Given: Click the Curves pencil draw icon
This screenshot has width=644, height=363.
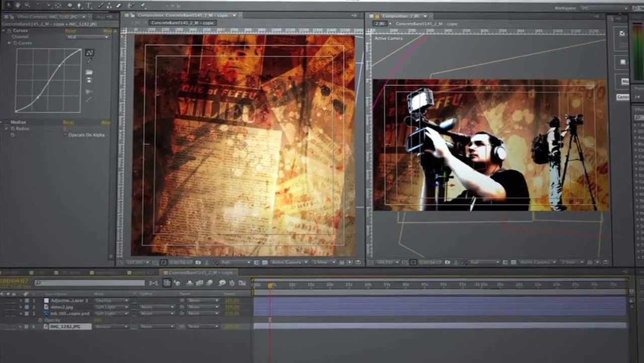Looking at the screenshot, I should pyautogui.click(x=89, y=60).
